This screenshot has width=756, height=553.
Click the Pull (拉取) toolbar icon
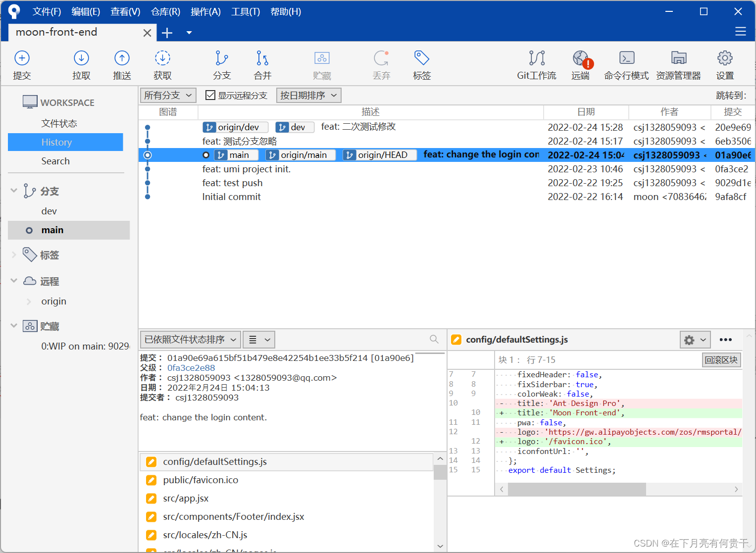click(x=81, y=58)
